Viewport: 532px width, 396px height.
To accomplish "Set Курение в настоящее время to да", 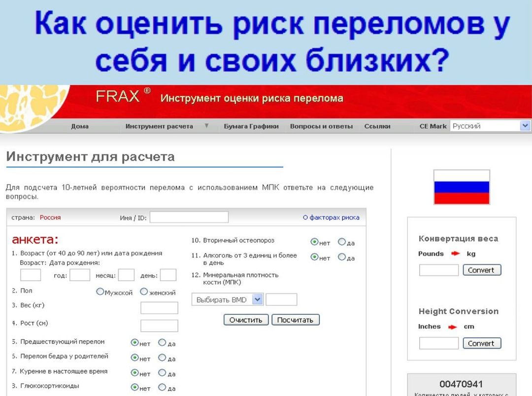I will point(162,373).
